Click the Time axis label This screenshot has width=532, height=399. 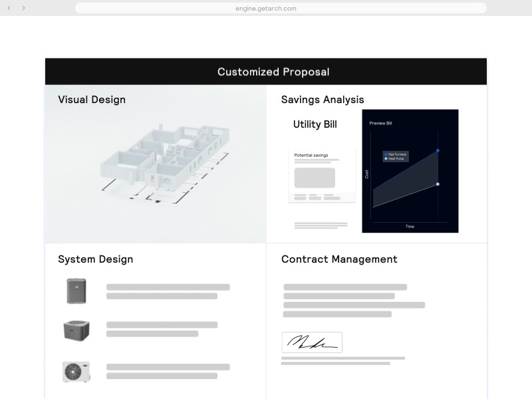click(410, 226)
